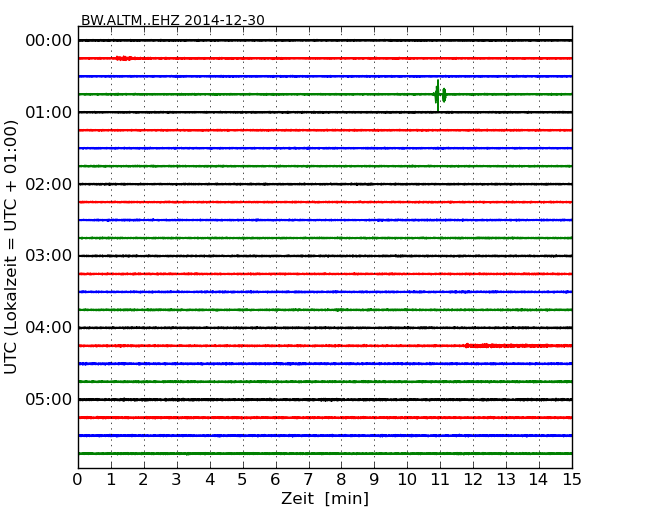The height and width of the screenshot is (520, 650).
Task: Click x-axis tick label 11
Action: coord(440,479)
